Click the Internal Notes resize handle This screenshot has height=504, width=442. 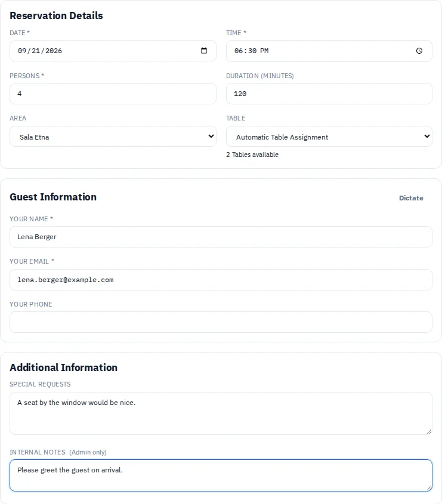tap(429, 488)
